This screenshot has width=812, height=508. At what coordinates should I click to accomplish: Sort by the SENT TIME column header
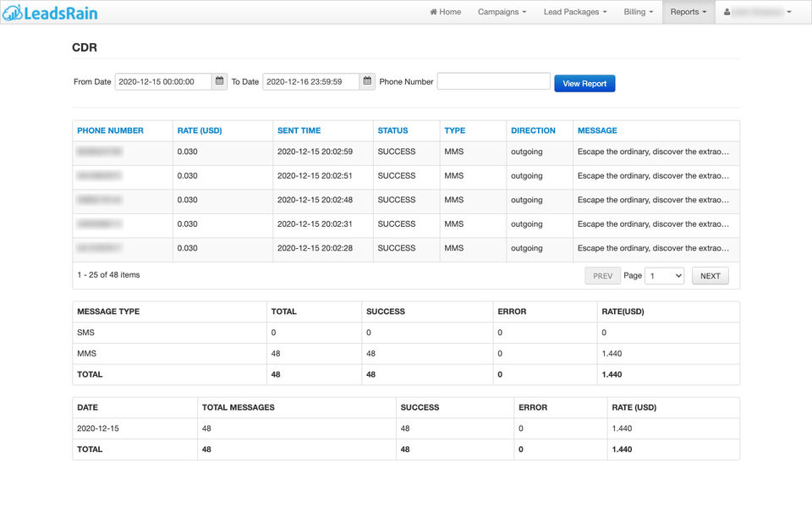[299, 130]
